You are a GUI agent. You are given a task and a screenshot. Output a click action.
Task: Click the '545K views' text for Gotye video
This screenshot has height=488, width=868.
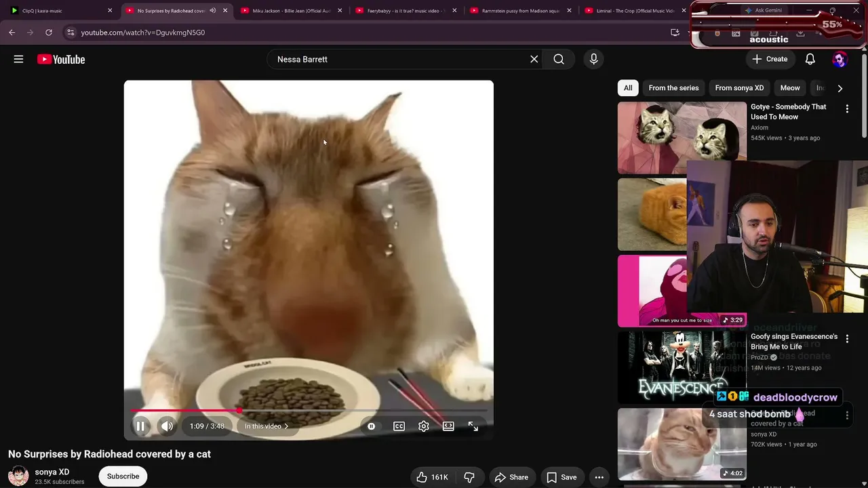(x=766, y=138)
